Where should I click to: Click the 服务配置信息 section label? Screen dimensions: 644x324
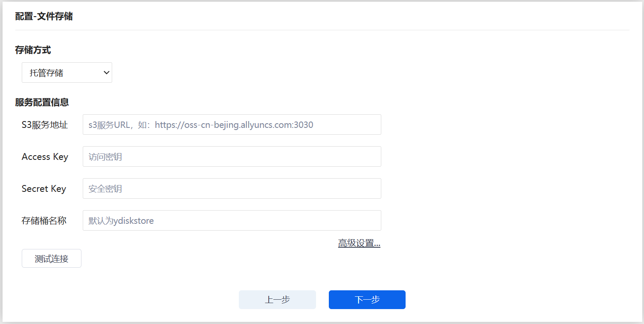(x=42, y=102)
